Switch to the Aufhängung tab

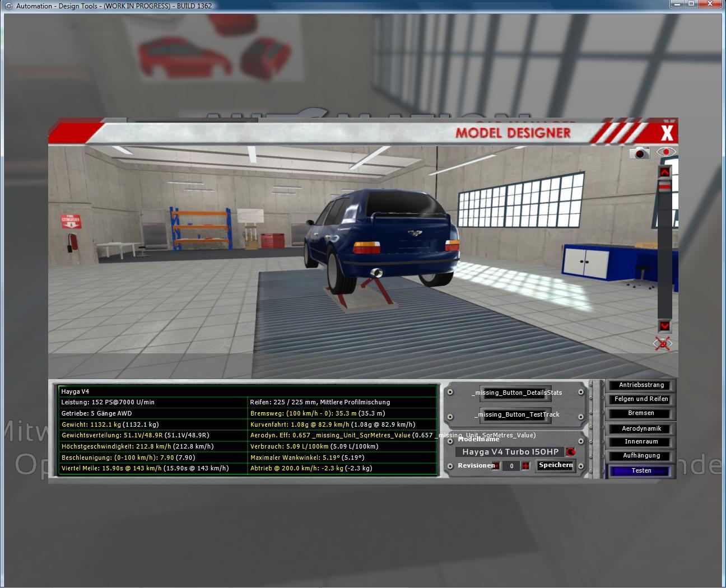(641, 456)
